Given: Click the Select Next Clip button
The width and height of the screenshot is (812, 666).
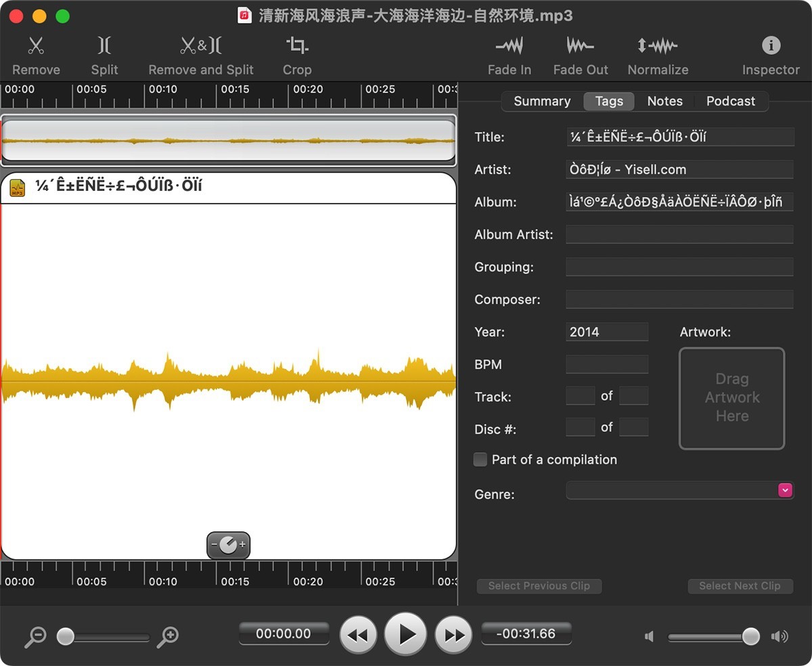Looking at the screenshot, I should (740, 586).
